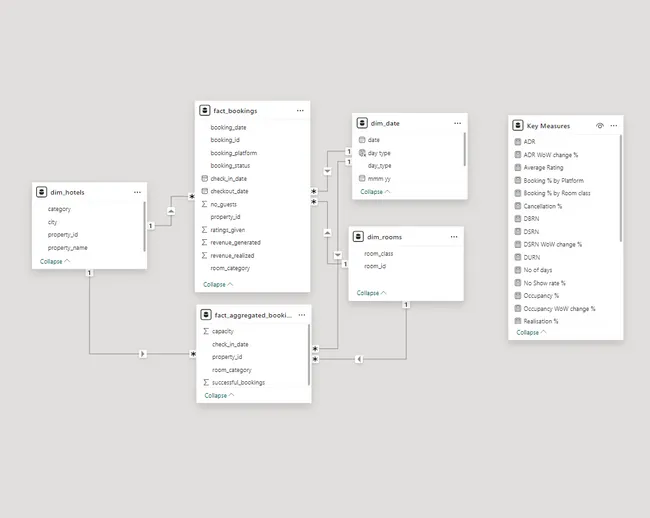
Task: Collapse the dim_rooms table
Action: (x=371, y=293)
